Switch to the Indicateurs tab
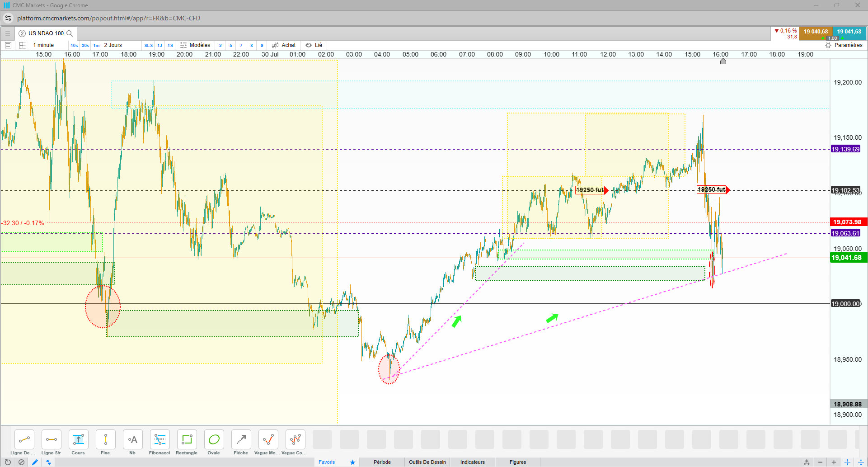 point(473,462)
